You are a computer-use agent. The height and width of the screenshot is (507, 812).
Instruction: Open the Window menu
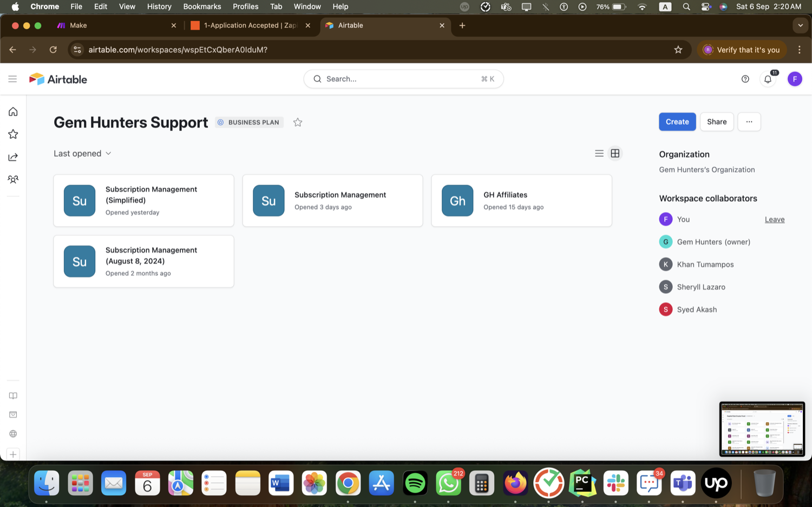click(307, 6)
